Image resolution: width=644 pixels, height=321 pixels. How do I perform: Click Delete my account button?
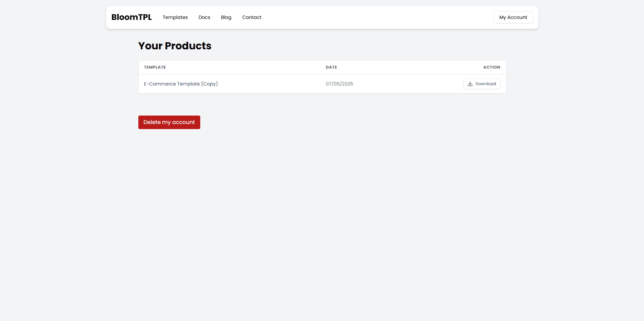(x=169, y=122)
